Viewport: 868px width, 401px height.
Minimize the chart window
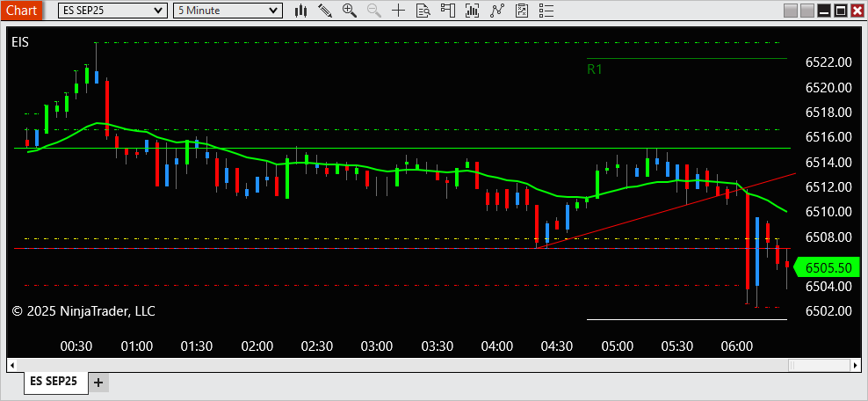[825, 10]
